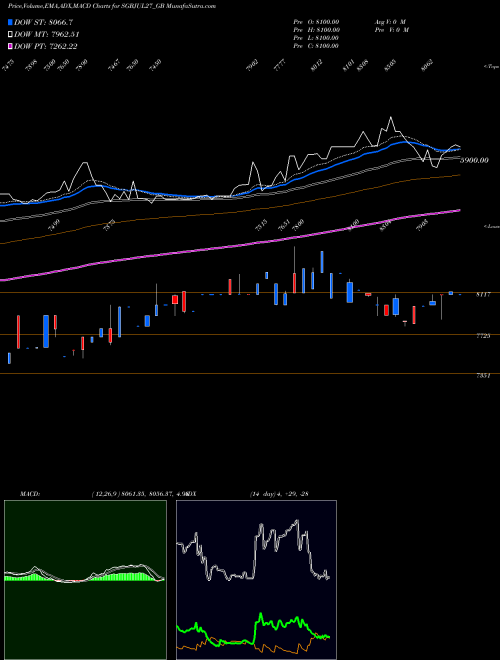Click the 'Pre L: 8100.00' low value
This screenshot has width=500, height=660.
[316, 38]
